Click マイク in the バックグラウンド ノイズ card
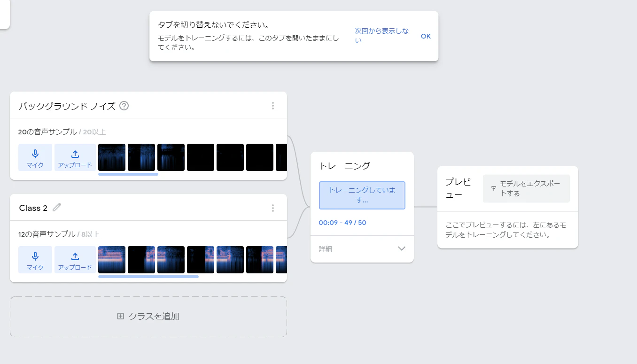Viewport: 637px width, 364px height. point(35,157)
